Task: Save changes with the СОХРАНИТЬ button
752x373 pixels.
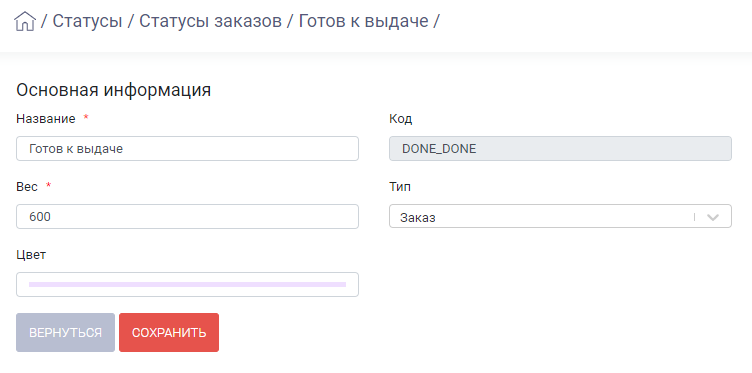Action: (169, 333)
